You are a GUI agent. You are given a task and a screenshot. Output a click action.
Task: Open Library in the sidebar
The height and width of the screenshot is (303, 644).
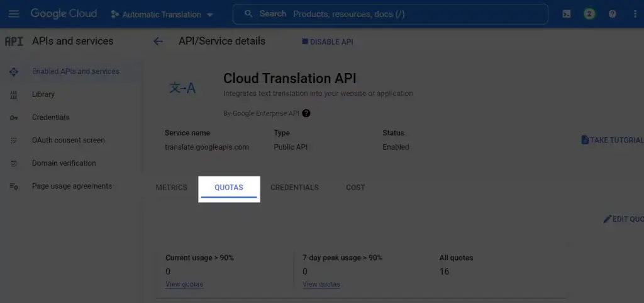(43, 94)
